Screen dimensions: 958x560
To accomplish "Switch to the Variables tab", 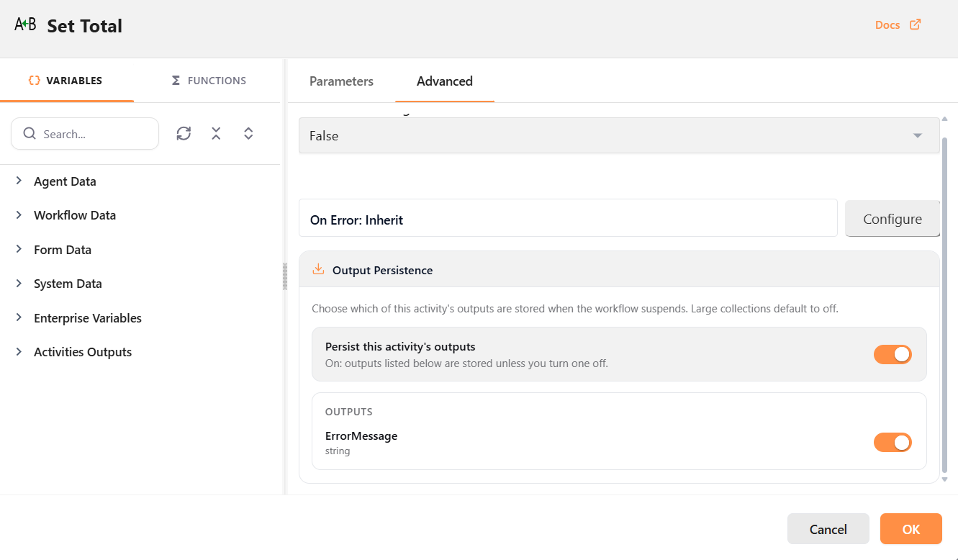I will (x=66, y=81).
